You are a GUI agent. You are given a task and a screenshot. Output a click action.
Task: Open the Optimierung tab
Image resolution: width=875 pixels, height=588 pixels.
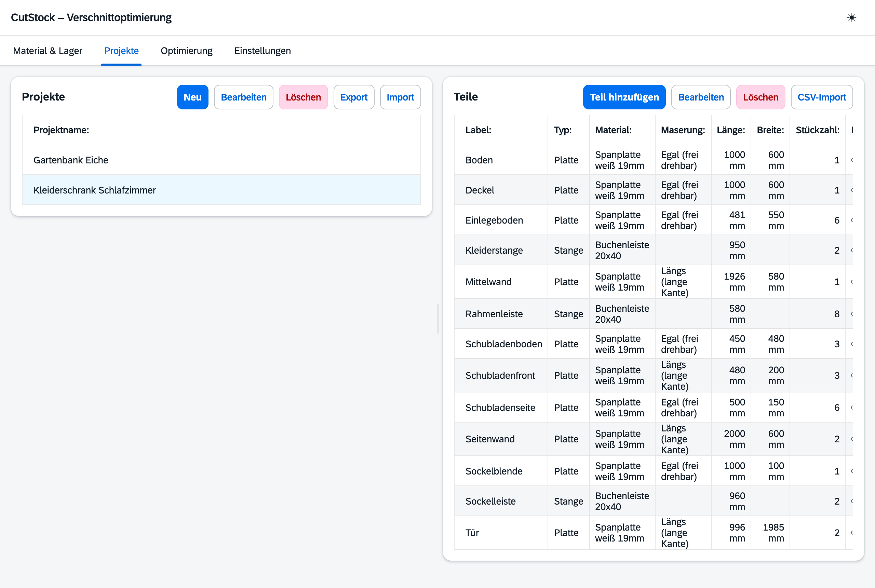(x=186, y=51)
